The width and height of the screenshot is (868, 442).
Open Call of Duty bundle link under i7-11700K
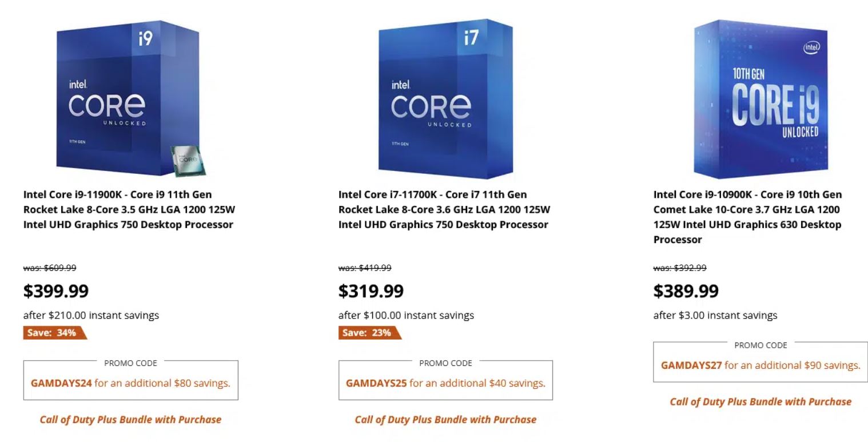pos(445,420)
